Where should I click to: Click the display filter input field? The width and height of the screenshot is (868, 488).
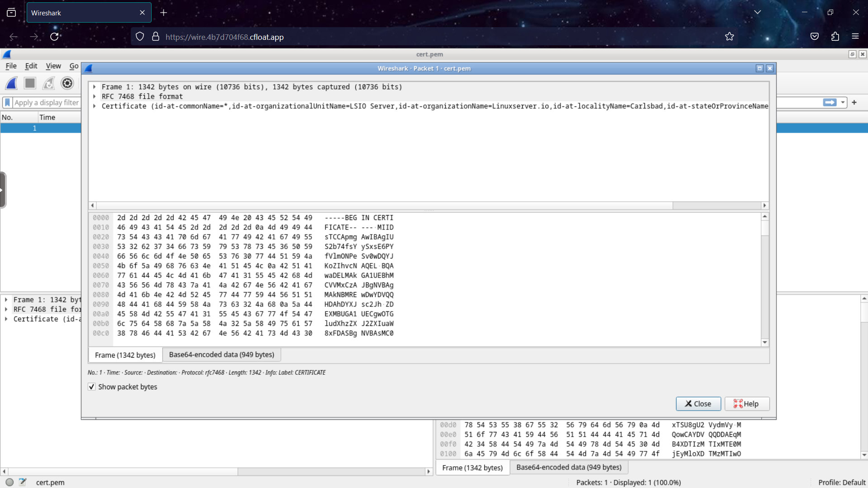pyautogui.click(x=46, y=103)
